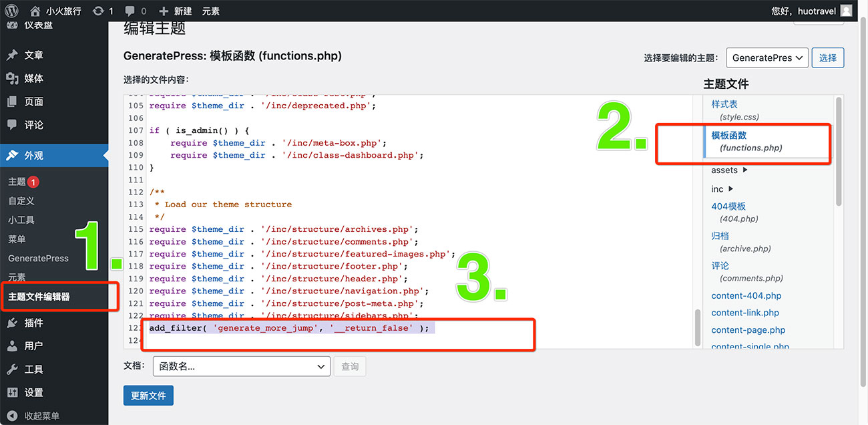Viewport: 868px width, 425px height.
Task: Click the huotravel user avatar
Action: coord(846,11)
